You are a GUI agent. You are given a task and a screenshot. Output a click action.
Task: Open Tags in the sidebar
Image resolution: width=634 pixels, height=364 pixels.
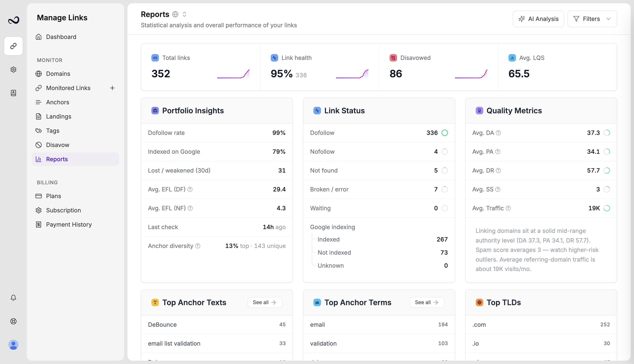[x=75, y=131]
